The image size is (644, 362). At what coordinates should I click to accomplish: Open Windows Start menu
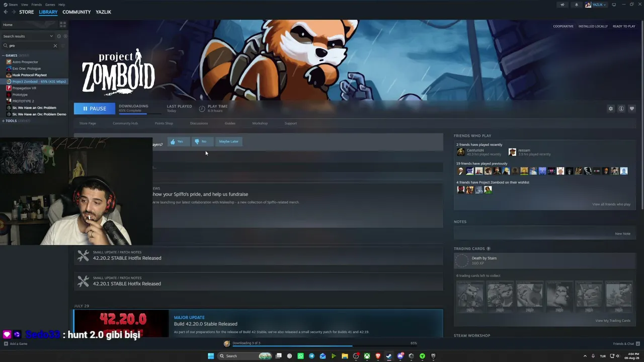point(211,356)
